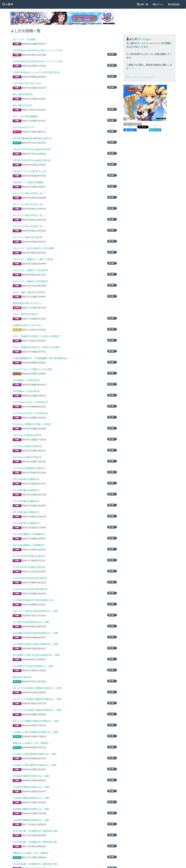Open post 8/17 インテ 代行依頼
This screenshot has height=868, width=186.
click(x=24, y=39)
